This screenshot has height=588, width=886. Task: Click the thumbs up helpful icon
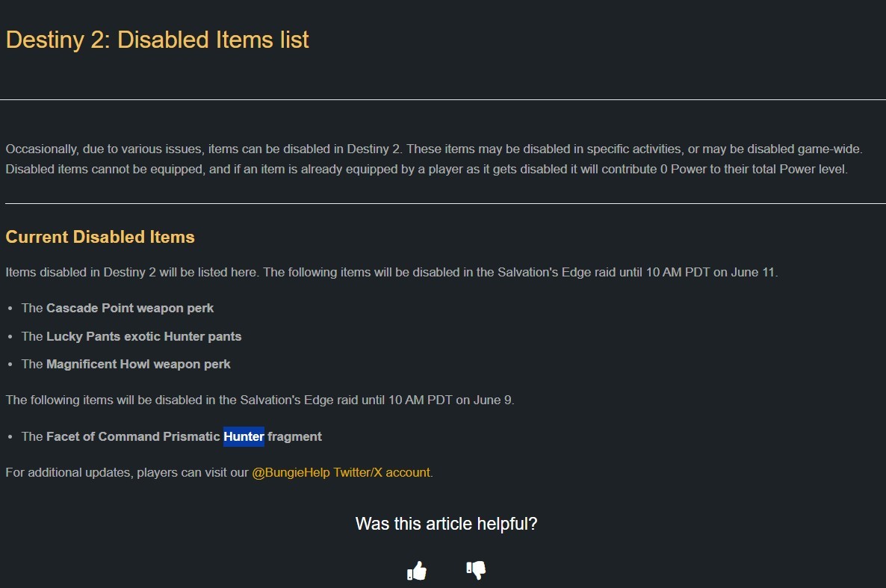(x=417, y=571)
